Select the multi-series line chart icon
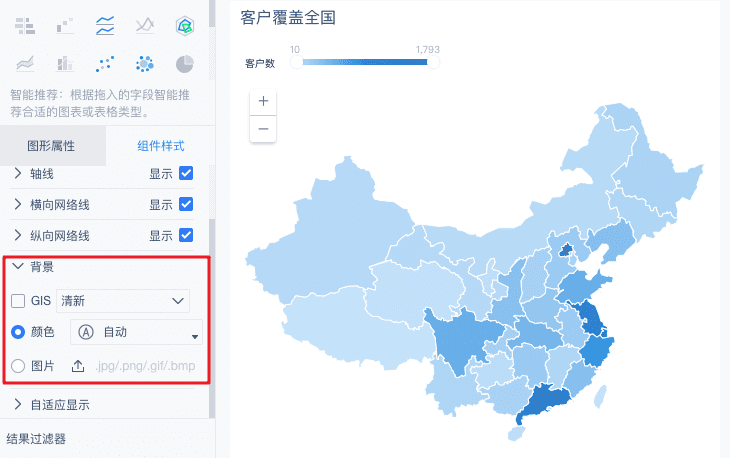 tap(104, 24)
